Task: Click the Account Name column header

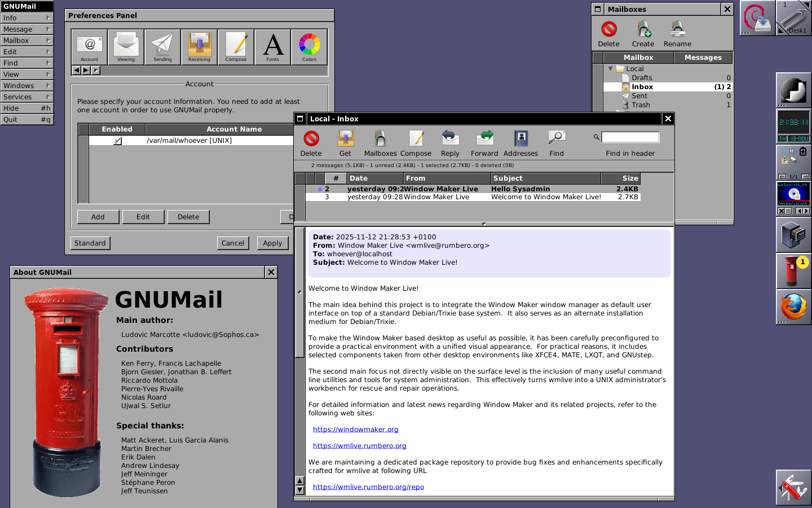Action: [220, 129]
